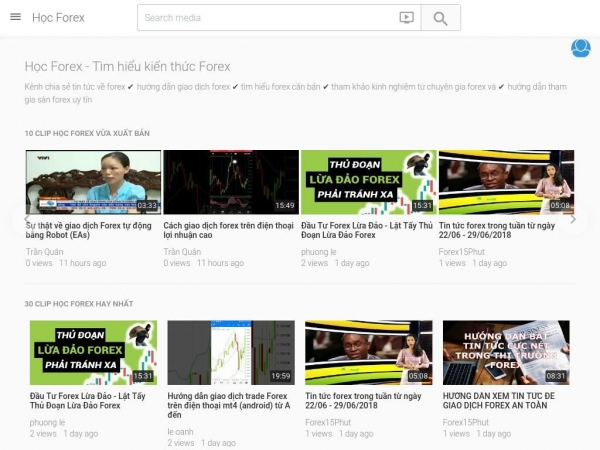Open the Forex15Phut channel link in top row

(462, 252)
